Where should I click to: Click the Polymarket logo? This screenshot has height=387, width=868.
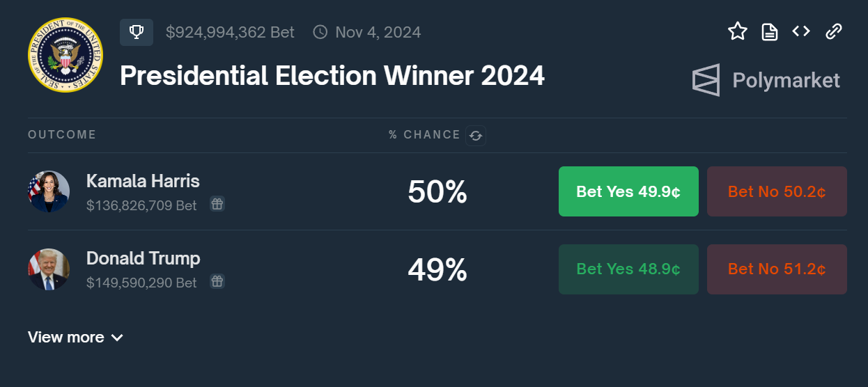766,80
